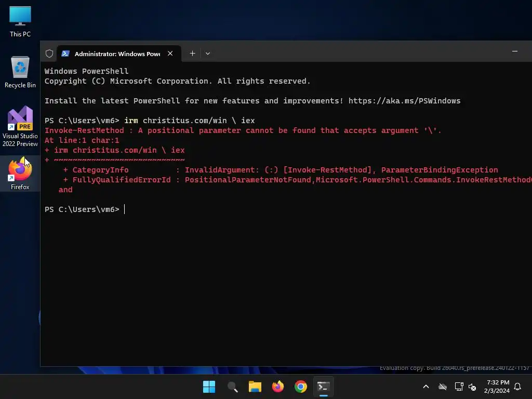Screen dimensions: 532x399
Task: Click the 'Windows PowerShell' header line
Action: [x=87, y=71]
